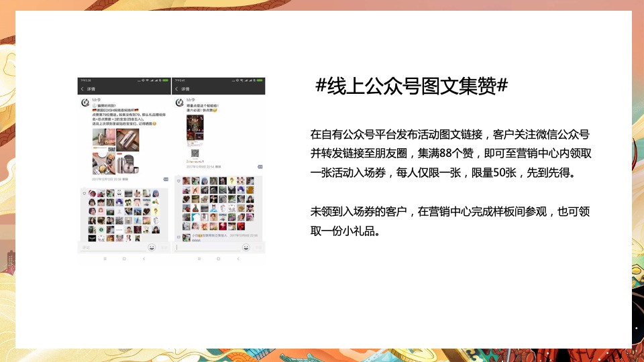Image resolution: width=644 pixels, height=362 pixels.
Task: Click the comment input field in right phone
Action: pos(207,247)
